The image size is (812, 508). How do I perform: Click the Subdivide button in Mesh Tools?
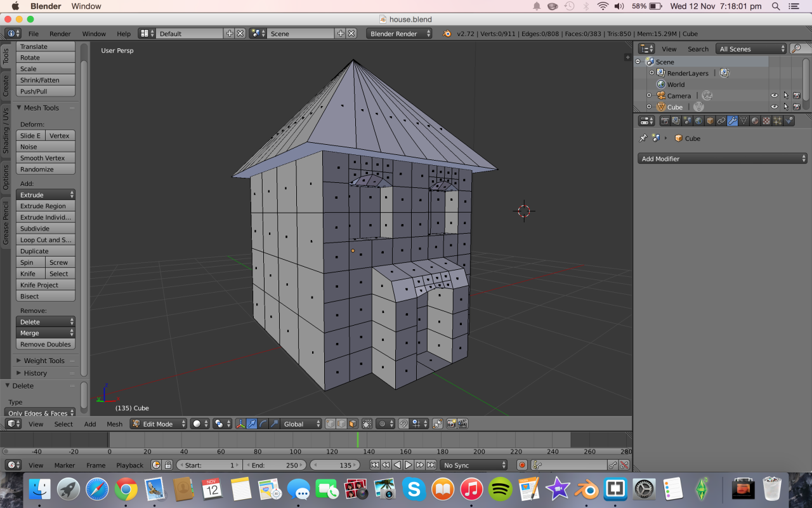click(45, 228)
